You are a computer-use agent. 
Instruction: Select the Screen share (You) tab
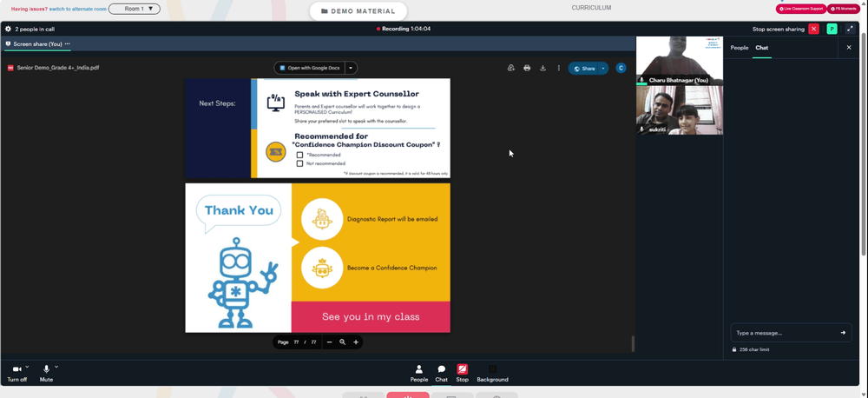tap(37, 43)
